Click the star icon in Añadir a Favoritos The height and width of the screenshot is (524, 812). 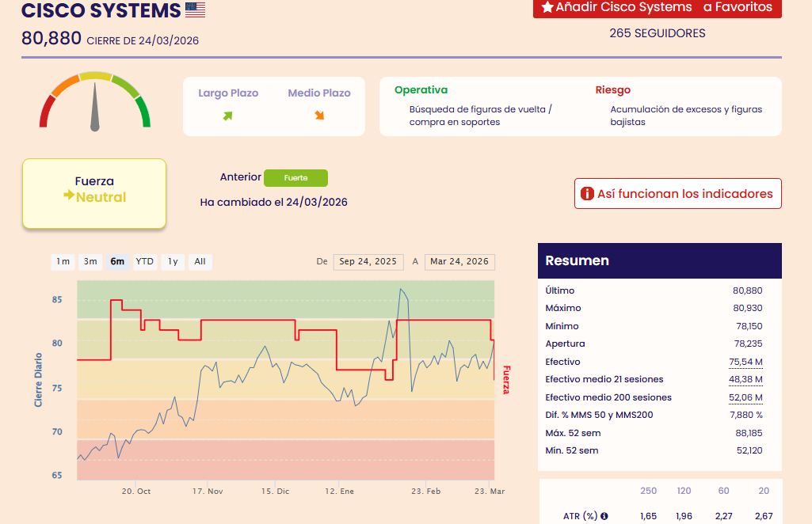coord(547,7)
